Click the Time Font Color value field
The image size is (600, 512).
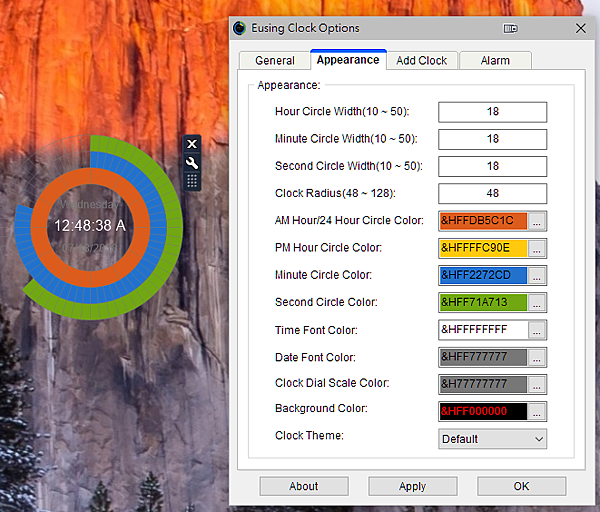(x=483, y=330)
